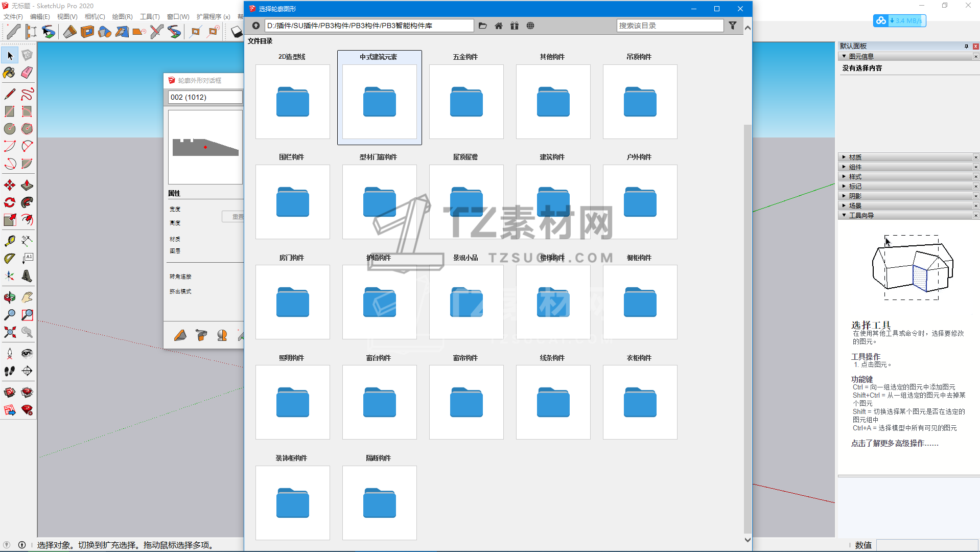Pick the Scale tool
The width and height of the screenshot is (980, 552).
pyautogui.click(x=10, y=220)
